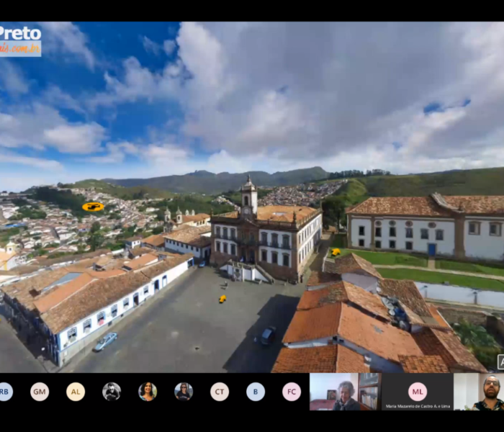
Task: Open the yellow hotspot on the green lawn
Action: pos(336,252)
